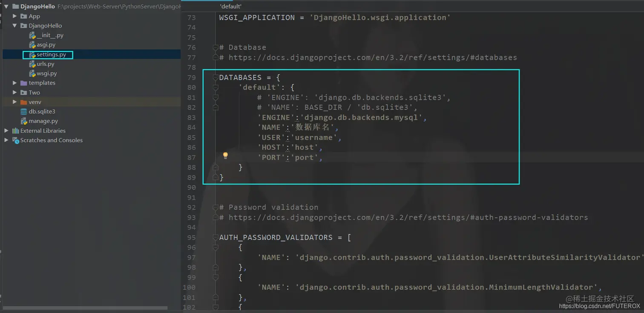Open the #auth-password-validators documentation URL
Viewport: 644px width, 313px height.
pyautogui.click(x=408, y=217)
